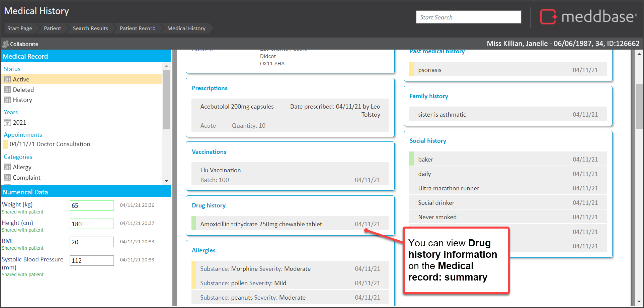Click the meddbase logo icon
The image size is (644, 308).
(x=548, y=17)
